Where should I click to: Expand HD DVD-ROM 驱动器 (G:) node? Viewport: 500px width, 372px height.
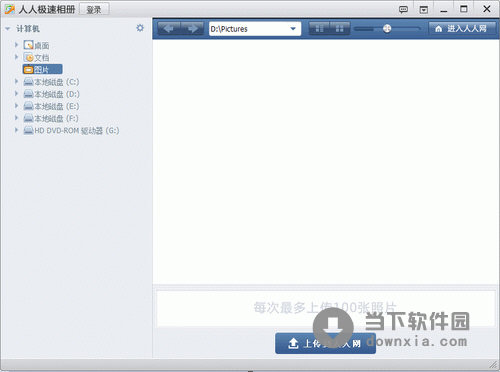(16, 130)
